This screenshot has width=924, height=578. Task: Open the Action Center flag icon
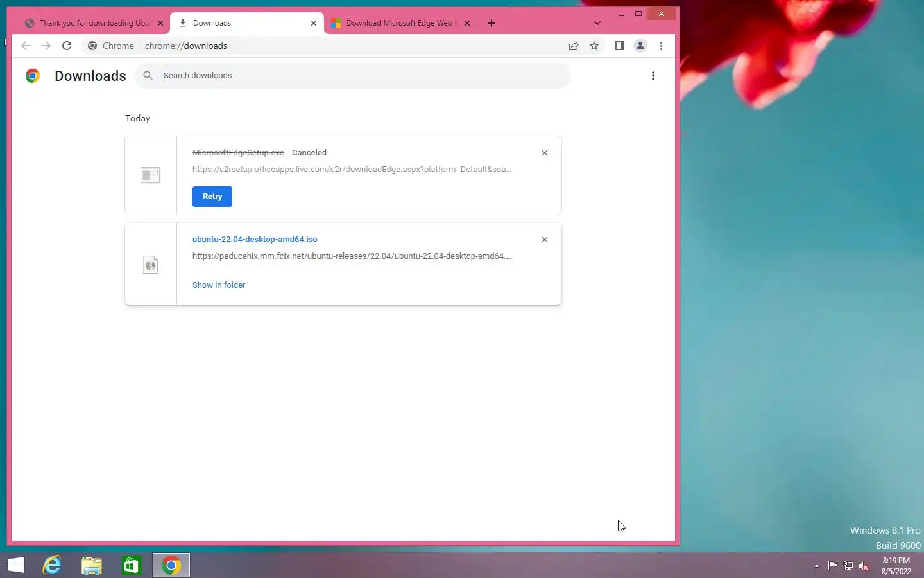point(832,566)
